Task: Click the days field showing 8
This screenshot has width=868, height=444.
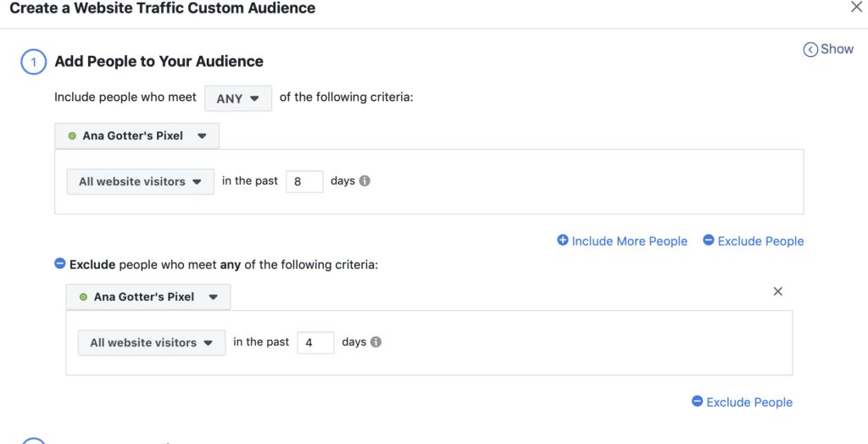Action: coord(304,181)
